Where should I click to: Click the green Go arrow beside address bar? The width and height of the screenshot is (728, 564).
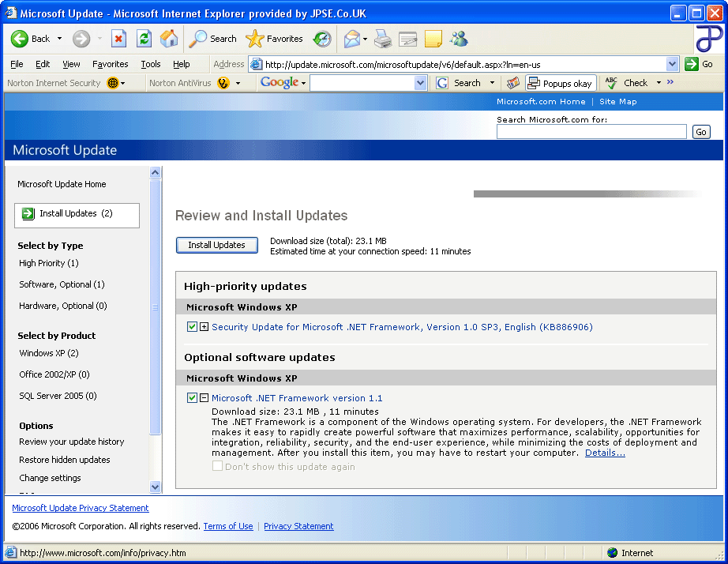click(692, 64)
